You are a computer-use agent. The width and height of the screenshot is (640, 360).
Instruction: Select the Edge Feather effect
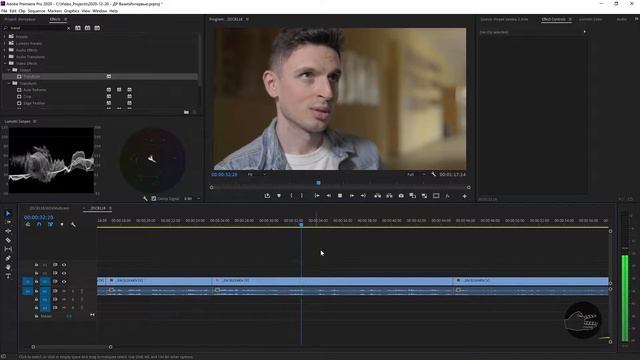coord(34,103)
